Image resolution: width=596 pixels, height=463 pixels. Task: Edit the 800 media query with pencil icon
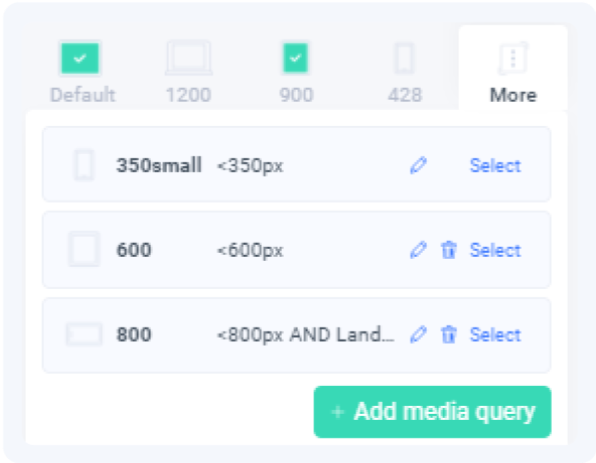[418, 335]
